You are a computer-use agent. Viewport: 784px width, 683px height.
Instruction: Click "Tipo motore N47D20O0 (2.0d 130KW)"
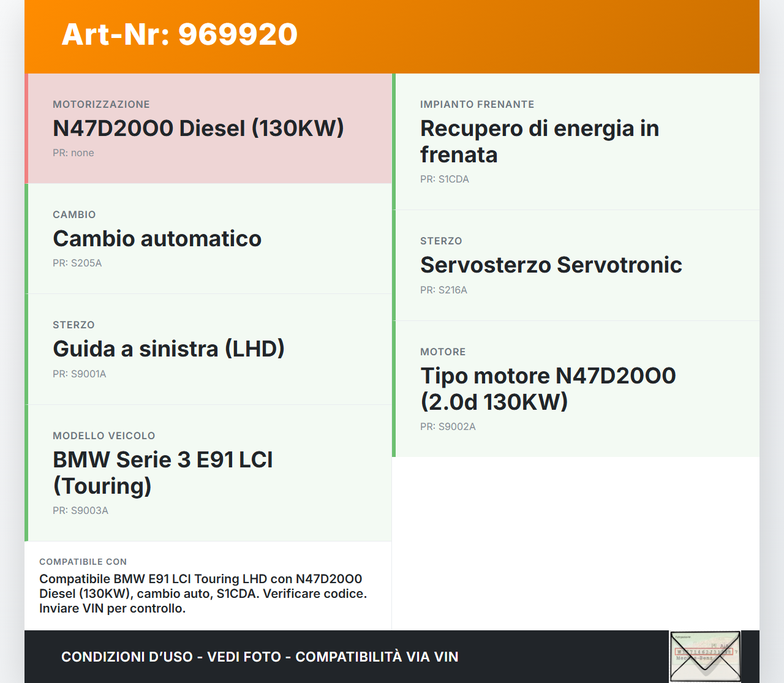coord(548,388)
